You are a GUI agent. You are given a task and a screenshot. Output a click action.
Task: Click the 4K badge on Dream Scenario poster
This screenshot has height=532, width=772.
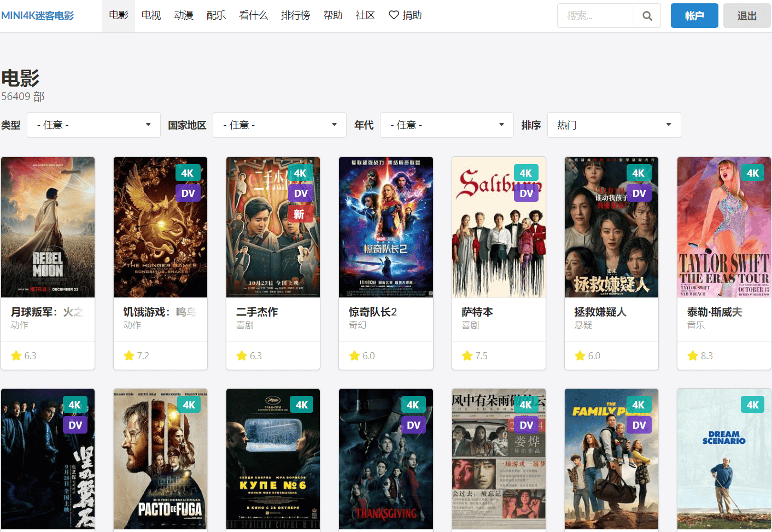point(753,405)
